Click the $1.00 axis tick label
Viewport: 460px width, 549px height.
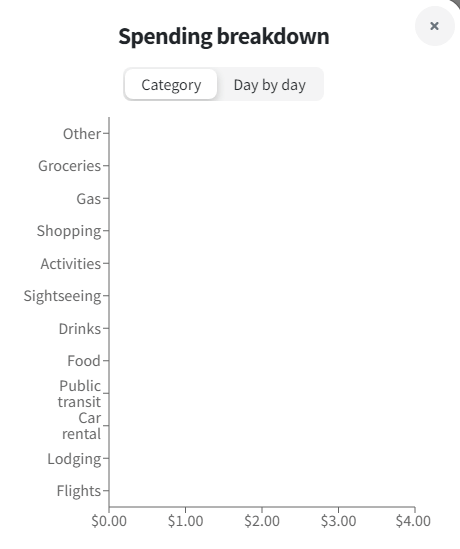pos(186,521)
